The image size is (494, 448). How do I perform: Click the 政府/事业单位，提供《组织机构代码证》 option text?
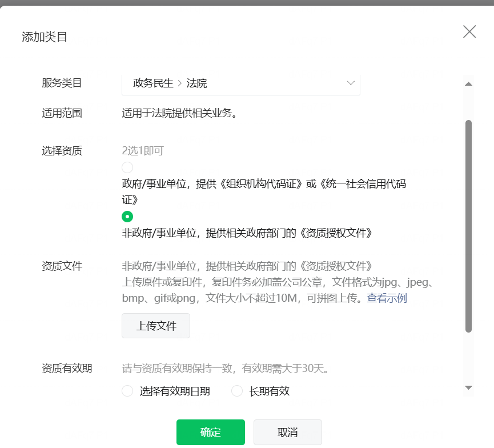pos(264,191)
